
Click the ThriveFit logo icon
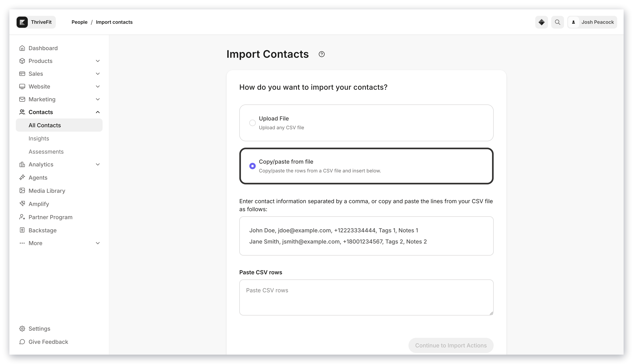coord(22,22)
